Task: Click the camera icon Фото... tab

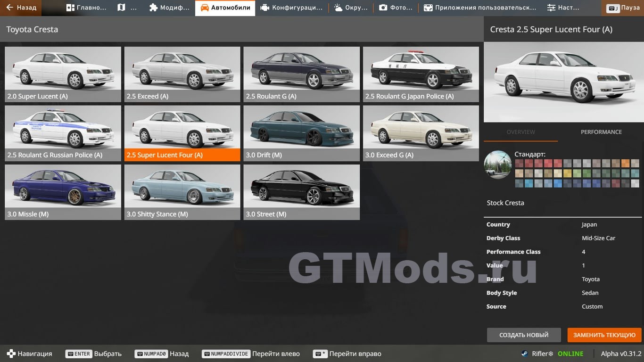Action: pyautogui.click(x=396, y=8)
